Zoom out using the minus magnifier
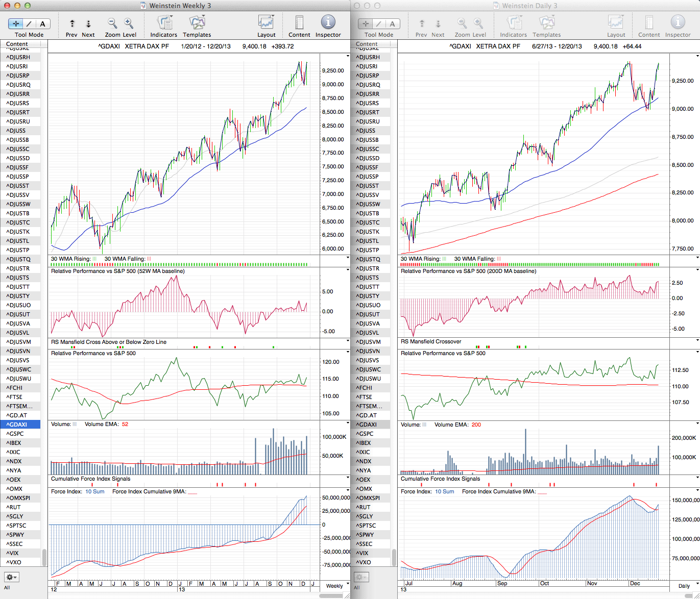Viewport: 700px width, 599px height. (x=112, y=23)
